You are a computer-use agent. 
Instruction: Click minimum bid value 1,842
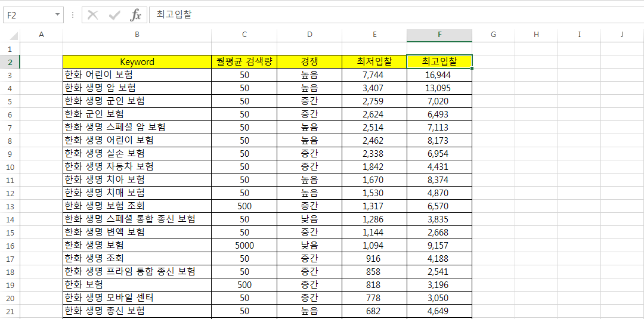(x=374, y=167)
